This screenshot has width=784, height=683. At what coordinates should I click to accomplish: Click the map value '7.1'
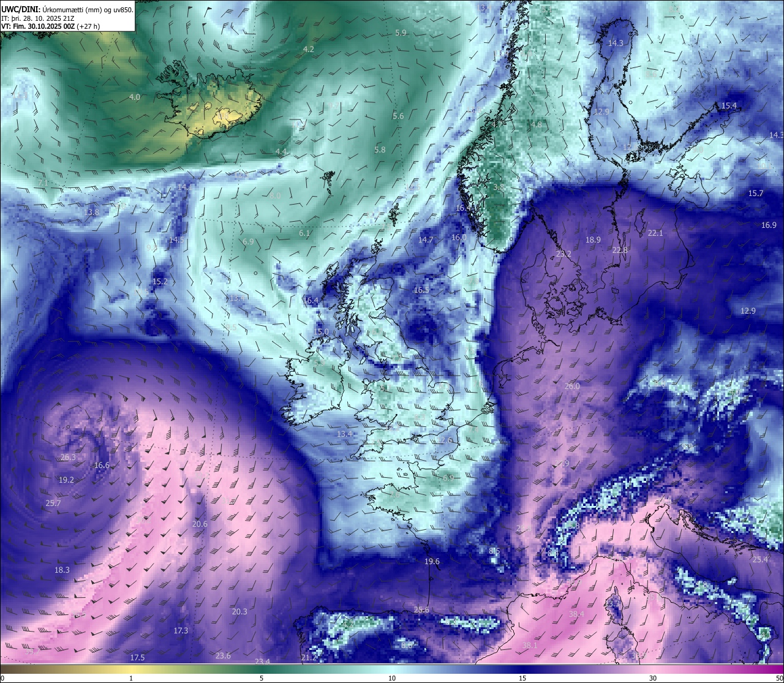(43, 183)
